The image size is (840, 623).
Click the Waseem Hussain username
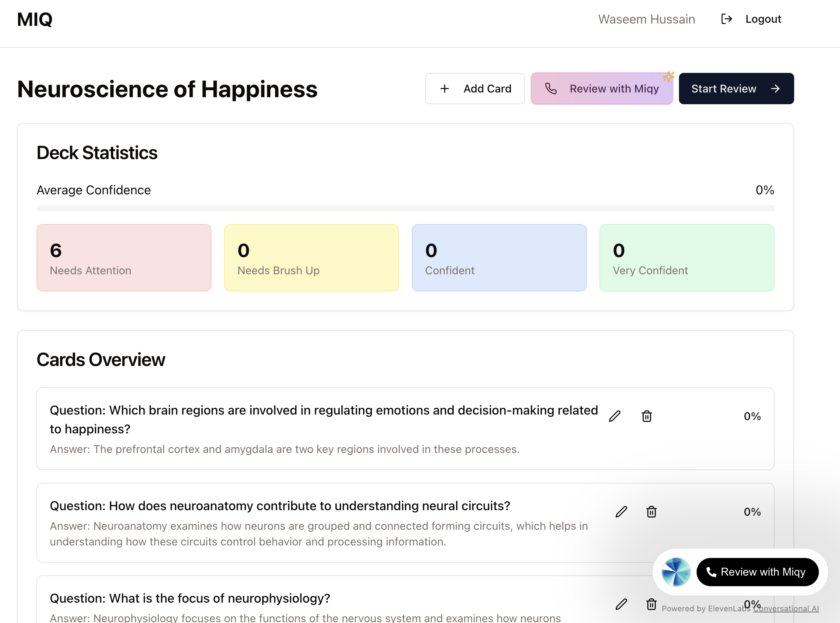click(x=646, y=19)
